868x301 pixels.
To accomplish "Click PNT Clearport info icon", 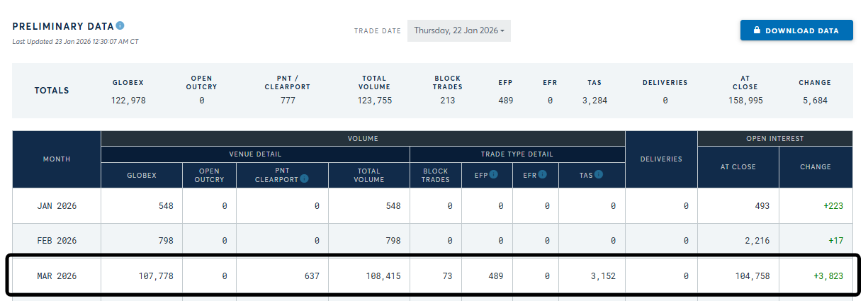I will click(x=304, y=178).
